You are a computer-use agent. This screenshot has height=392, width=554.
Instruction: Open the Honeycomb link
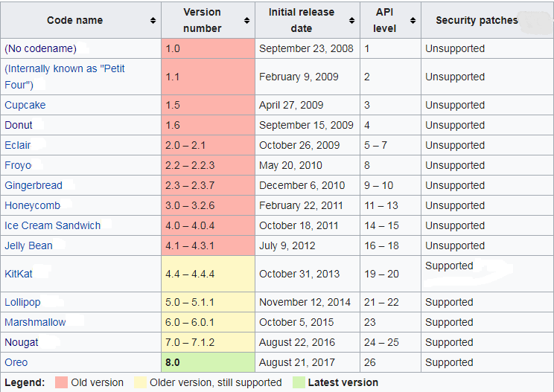tap(33, 205)
